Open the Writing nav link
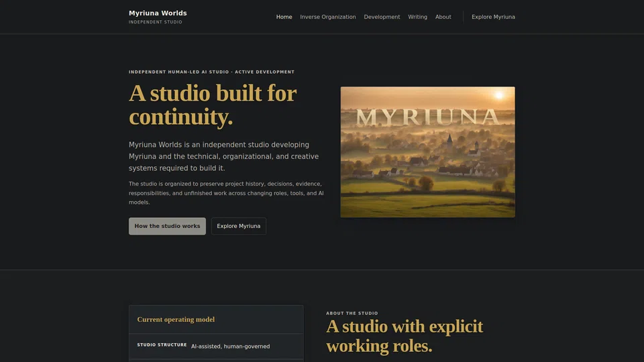The image size is (644, 362). tap(417, 17)
